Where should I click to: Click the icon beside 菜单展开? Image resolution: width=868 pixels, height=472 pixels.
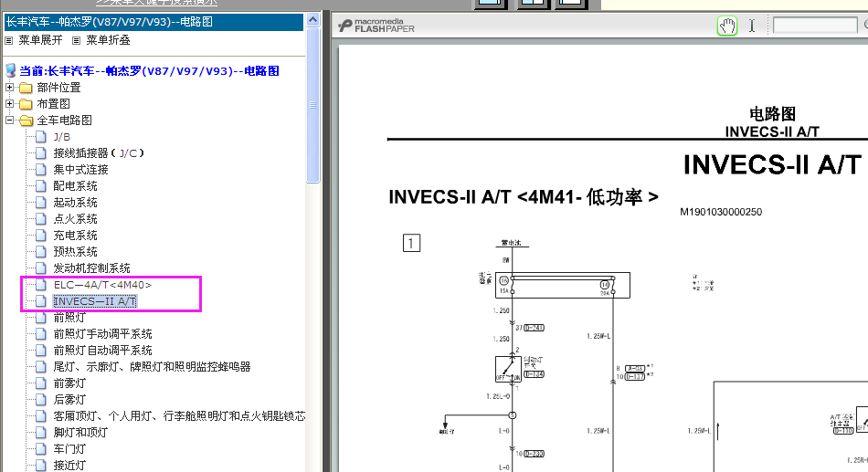(9, 40)
